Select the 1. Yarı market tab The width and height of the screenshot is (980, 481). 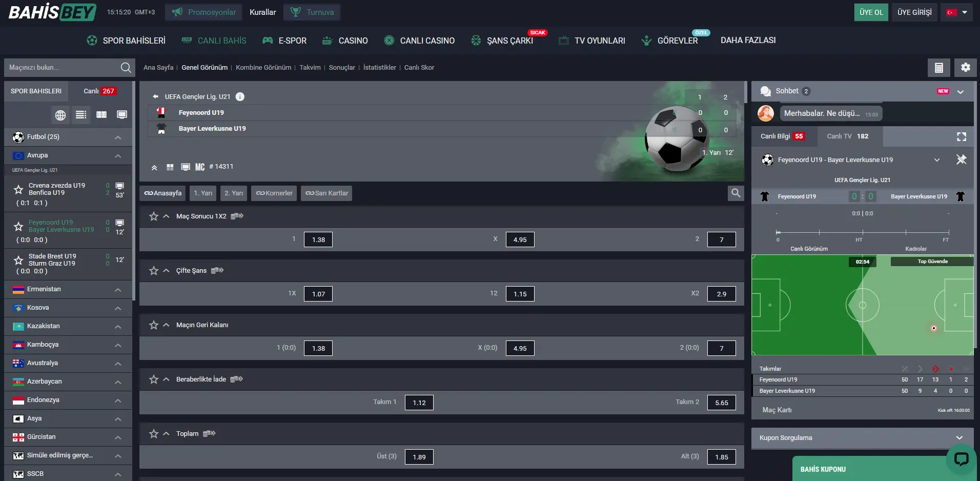tap(203, 193)
